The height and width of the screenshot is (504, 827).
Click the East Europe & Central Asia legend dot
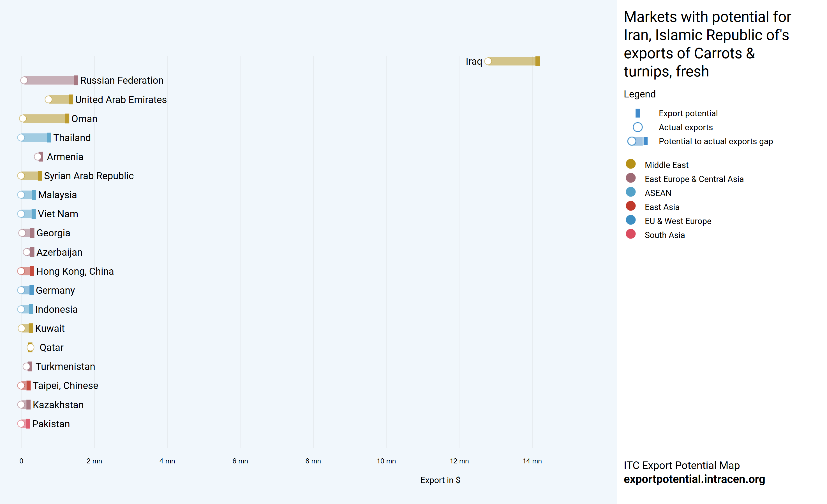tap(631, 178)
